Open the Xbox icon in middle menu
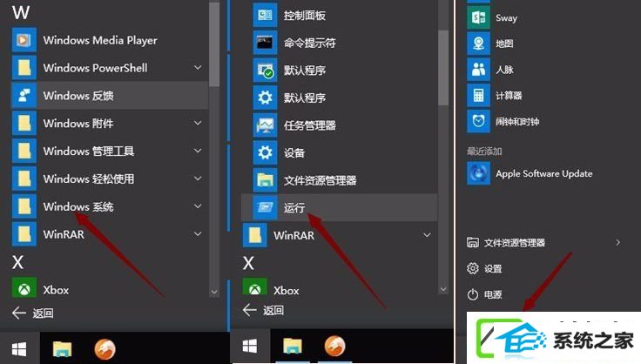This screenshot has height=364, width=641. click(x=254, y=287)
